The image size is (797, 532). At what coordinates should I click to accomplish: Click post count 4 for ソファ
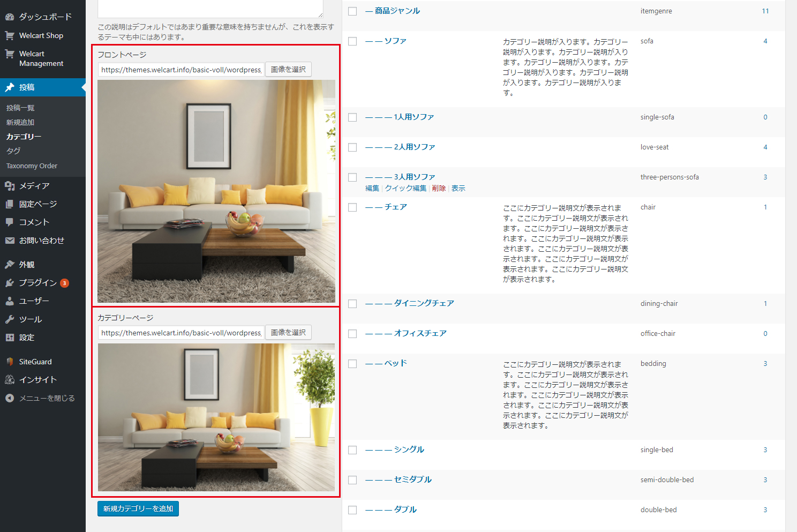765,41
